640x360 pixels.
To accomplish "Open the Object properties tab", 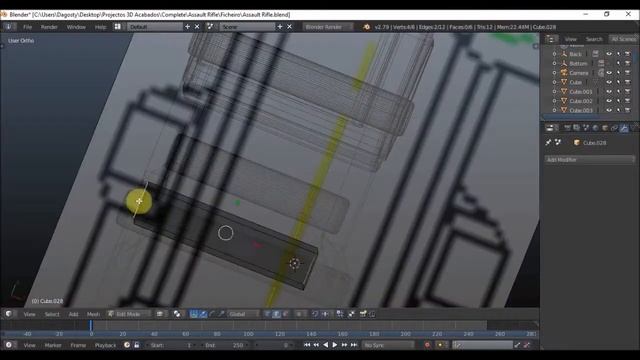I will coord(605,128).
